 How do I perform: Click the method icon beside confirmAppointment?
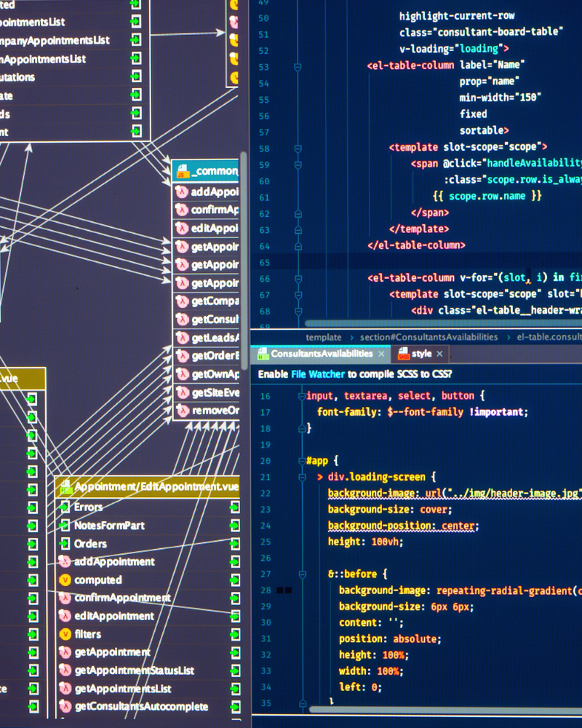[x=65, y=598]
